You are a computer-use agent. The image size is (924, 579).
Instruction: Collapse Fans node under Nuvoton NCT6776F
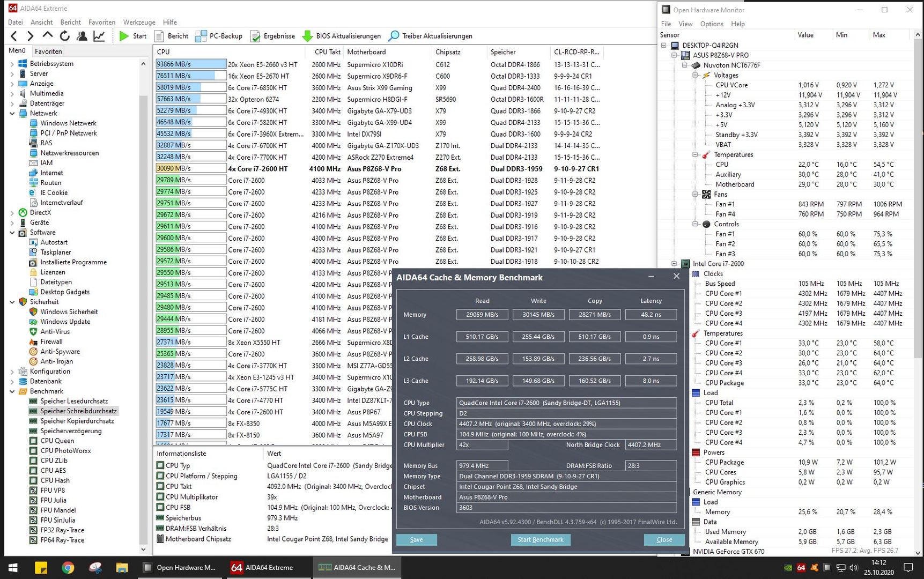coord(696,194)
